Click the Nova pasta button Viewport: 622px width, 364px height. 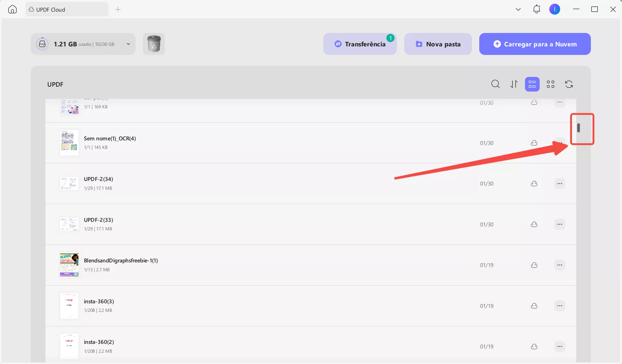point(438,44)
